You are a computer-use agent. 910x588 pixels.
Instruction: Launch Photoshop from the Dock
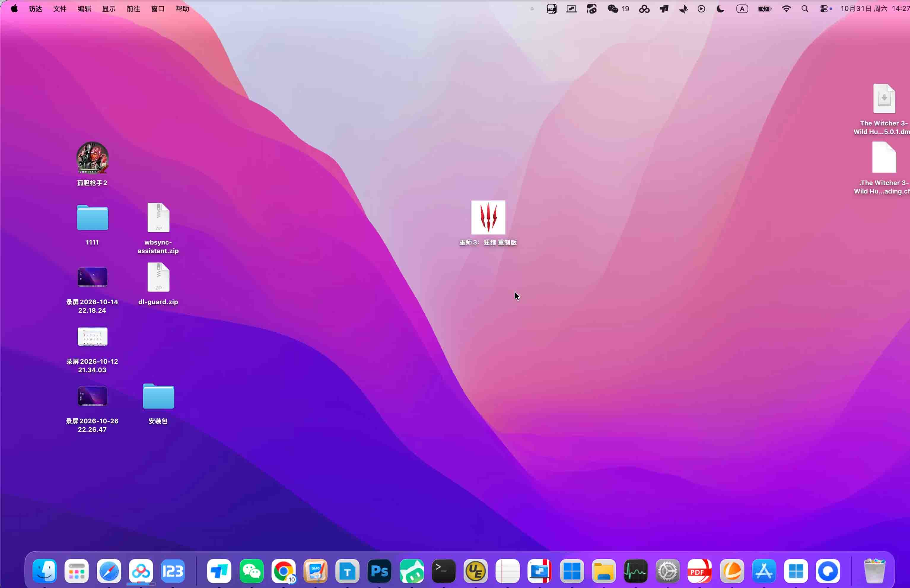pos(379,571)
